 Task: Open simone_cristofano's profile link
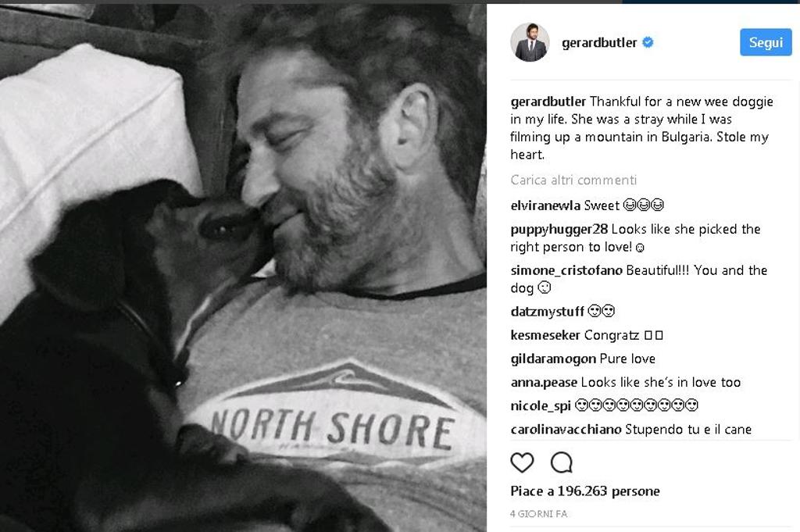coord(566,270)
